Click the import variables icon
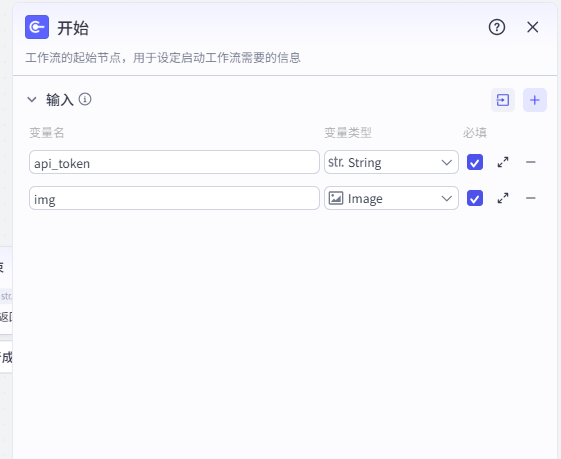Image resolution: width=561 pixels, height=459 pixels. click(503, 100)
